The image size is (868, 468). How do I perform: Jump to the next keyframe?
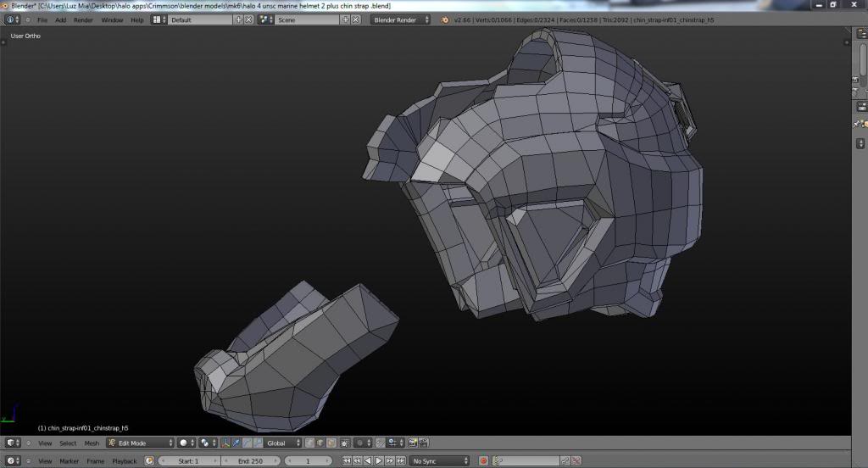(390, 461)
